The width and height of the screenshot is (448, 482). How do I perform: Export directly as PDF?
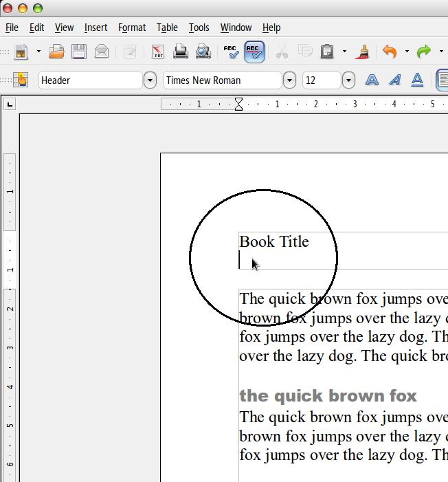click(x=158, y=52)
